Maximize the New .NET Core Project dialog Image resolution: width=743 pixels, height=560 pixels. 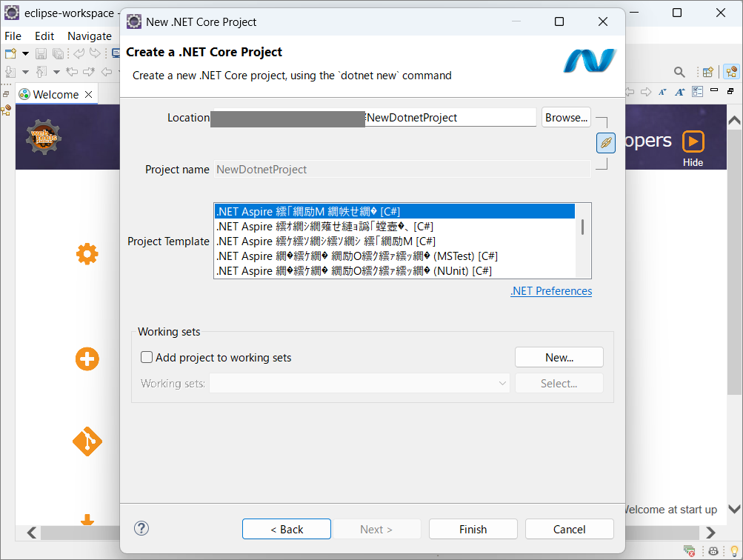(559, 21)
